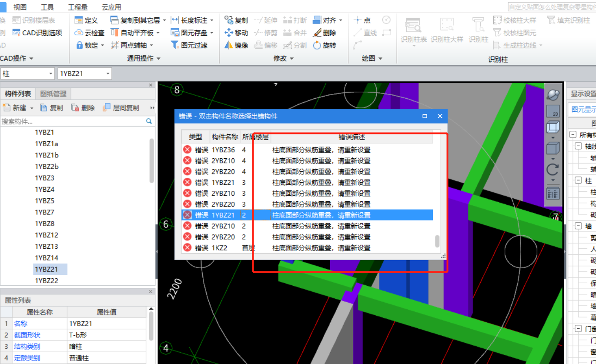Click the 识别柱 recognize column tool
Viewport: 596px width, 364px height.
tap(479, 30)
